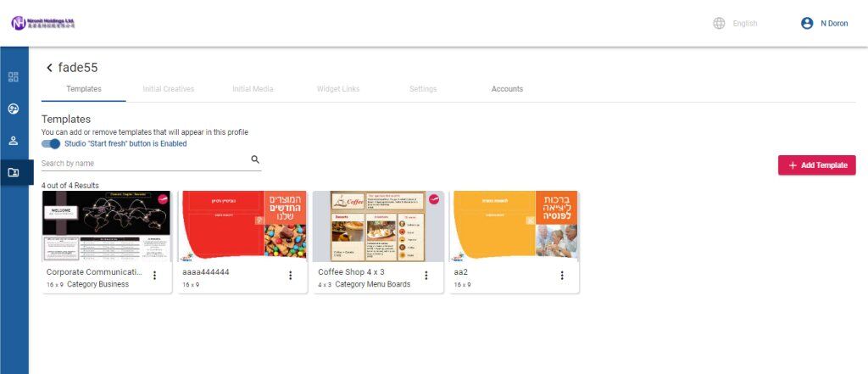Click the Nironit Holdings logo
868x374 pixels.
(43, 24)
